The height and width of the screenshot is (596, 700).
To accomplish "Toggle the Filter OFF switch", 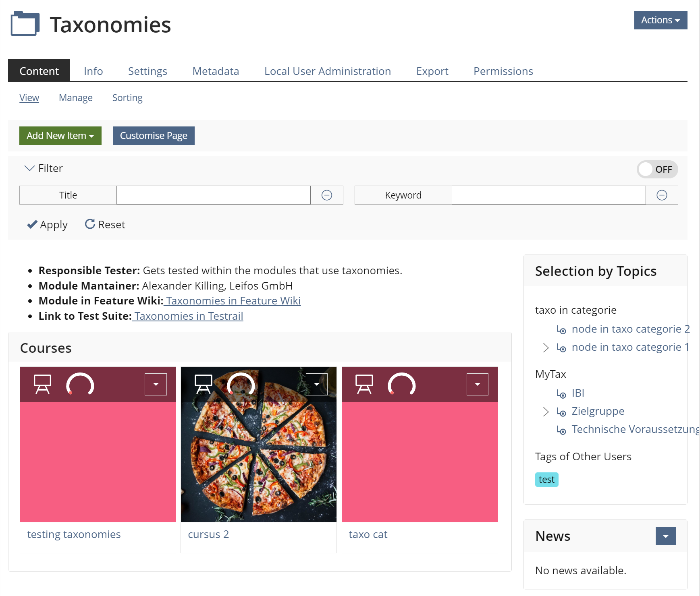I will pyautogui.click(x=657, y=170).
